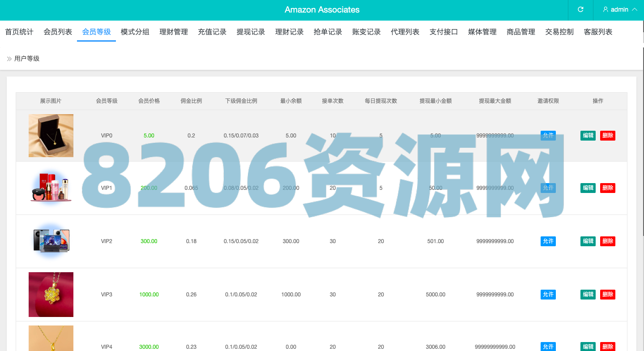644x351 pixels.
Task: Toggle the 允许 invite permission for VIP2
Action: coord(548,241)
